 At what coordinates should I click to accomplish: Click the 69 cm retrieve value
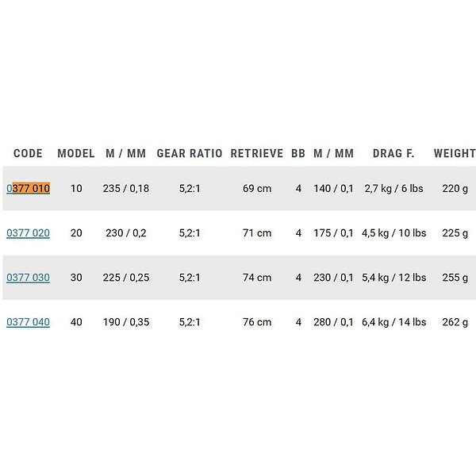257,189
